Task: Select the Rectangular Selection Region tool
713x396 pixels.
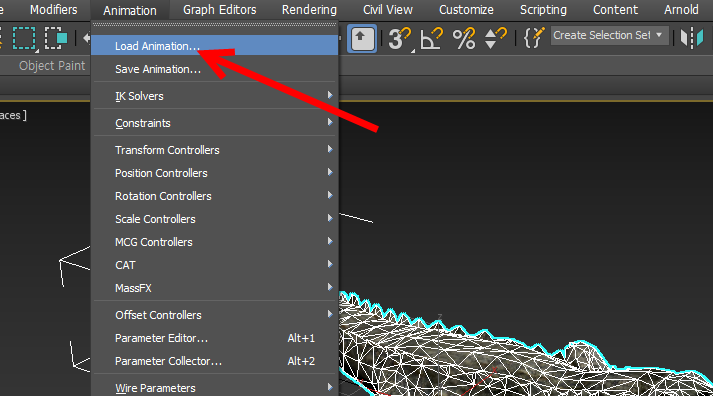Action: click(x=24, y=38)
